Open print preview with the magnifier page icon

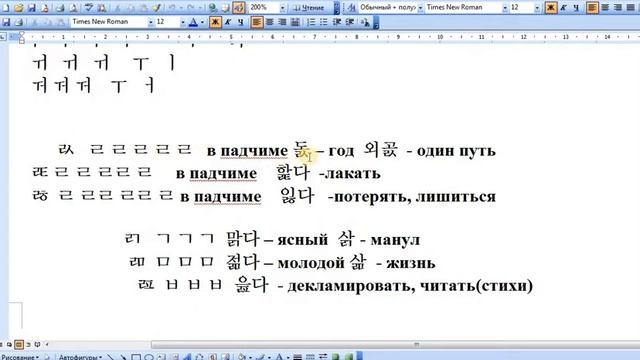coord(73,8)
